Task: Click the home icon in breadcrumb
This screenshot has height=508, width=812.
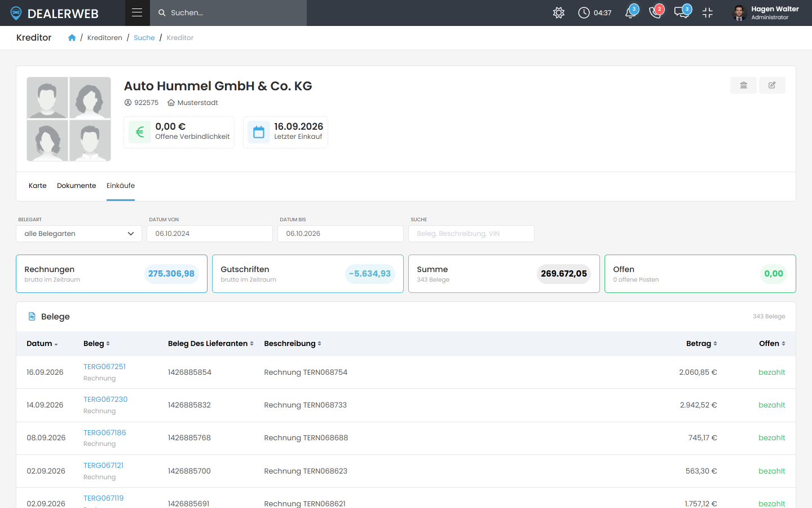Action: pos(72,38)
